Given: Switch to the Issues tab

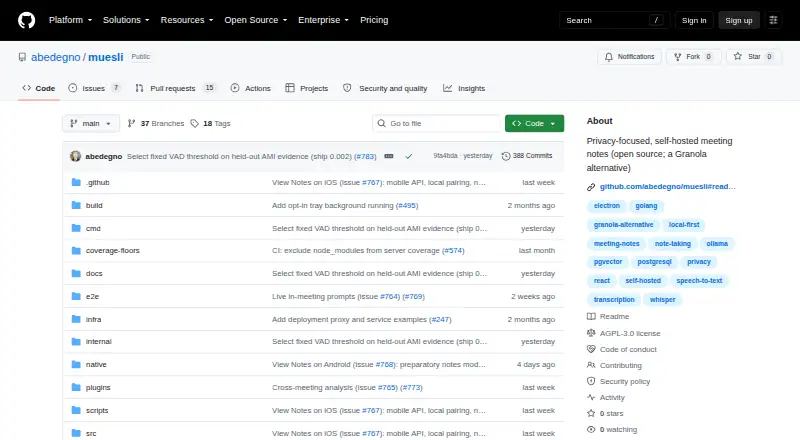Looking at the screenshot, I should point(94,88).
